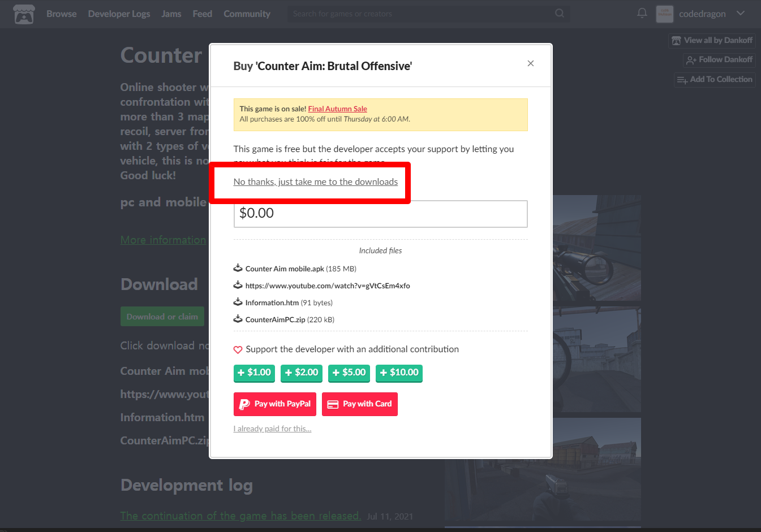Click the heart support icon

pyautogui.click(x=238, y=349)
